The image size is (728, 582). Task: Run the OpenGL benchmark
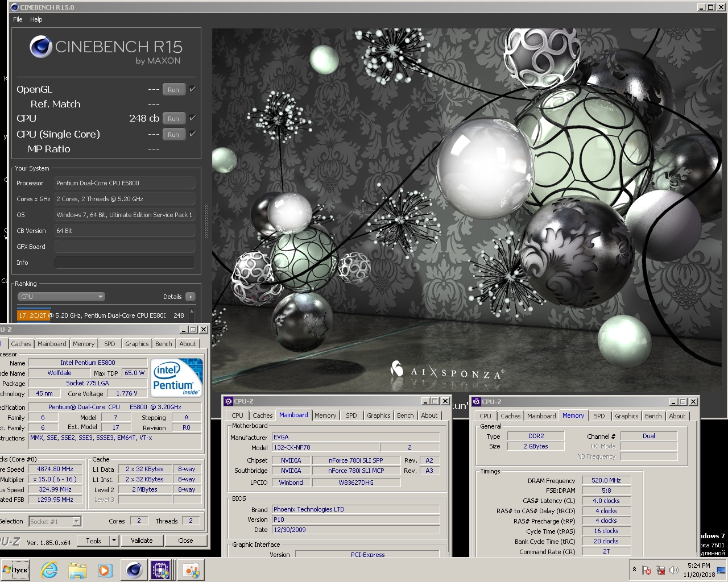(x=173, y=90)
